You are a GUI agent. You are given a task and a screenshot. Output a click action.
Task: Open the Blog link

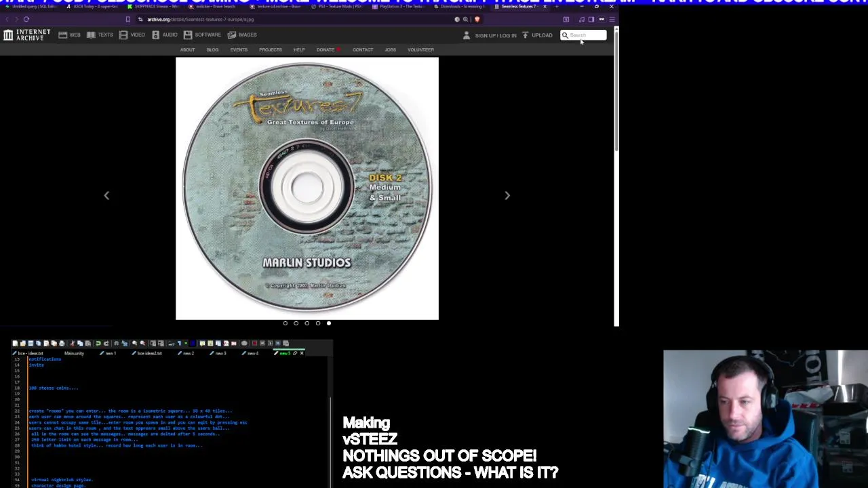(x=212, y=49)
